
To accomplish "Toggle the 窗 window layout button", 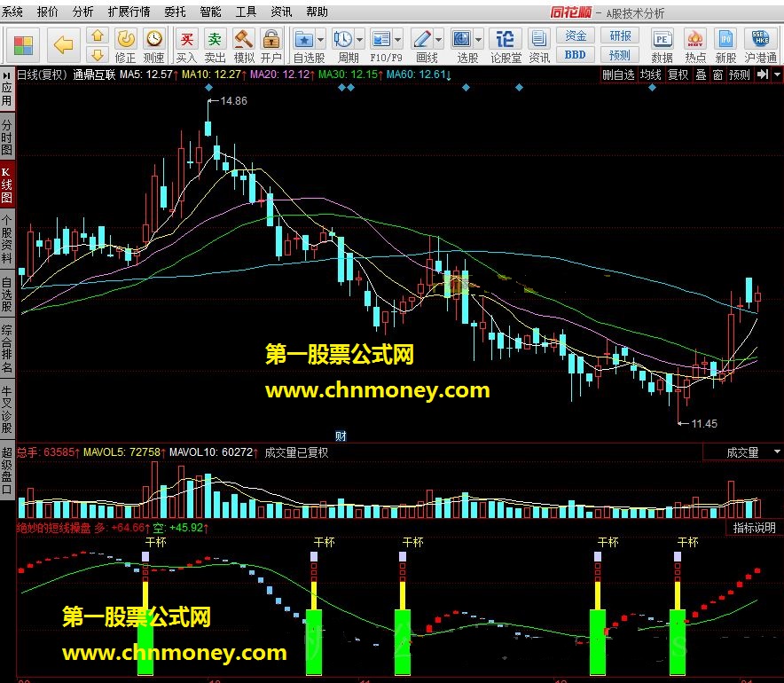I will (x=718, y=75).
